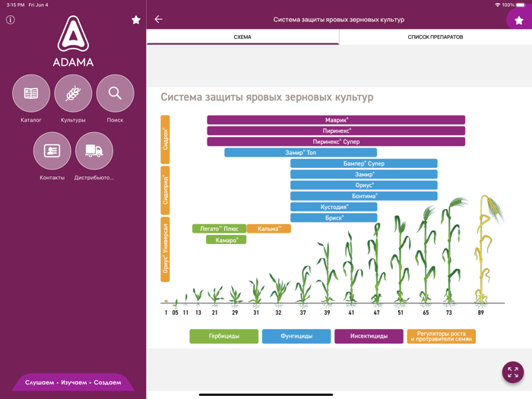Select the vertical Ориус Универсал bar
Screen dimensions: 532x399
[165, 249]
